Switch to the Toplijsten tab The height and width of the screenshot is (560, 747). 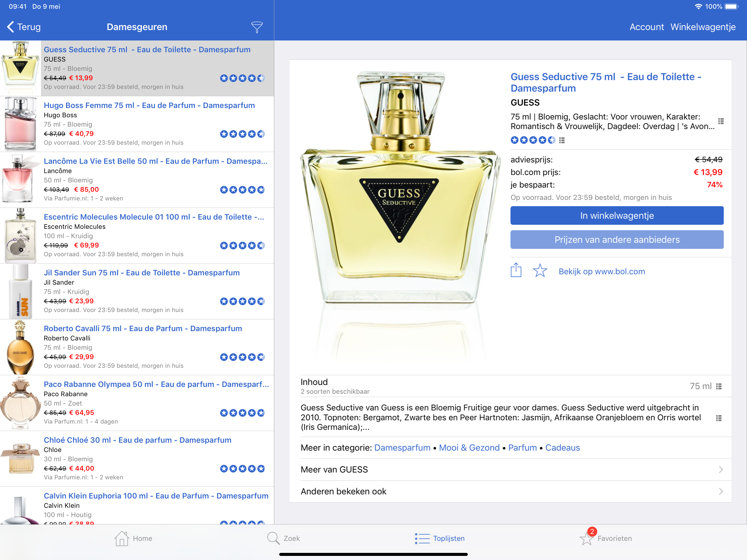click(x=439, y=538)
